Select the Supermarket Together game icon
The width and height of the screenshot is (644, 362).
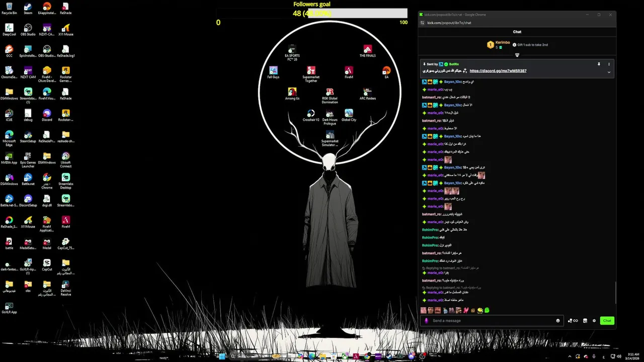click(311, 74)
